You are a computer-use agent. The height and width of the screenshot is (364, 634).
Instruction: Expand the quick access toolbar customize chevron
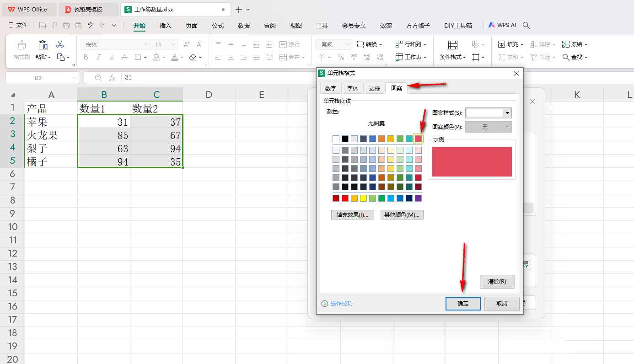pyautogui.click(x=114, y=26)
